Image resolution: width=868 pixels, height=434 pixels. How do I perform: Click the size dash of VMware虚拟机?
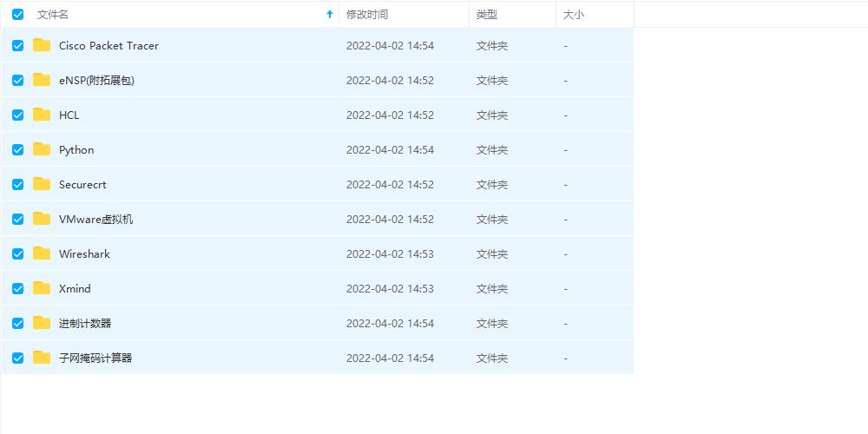tap(565, 220)
